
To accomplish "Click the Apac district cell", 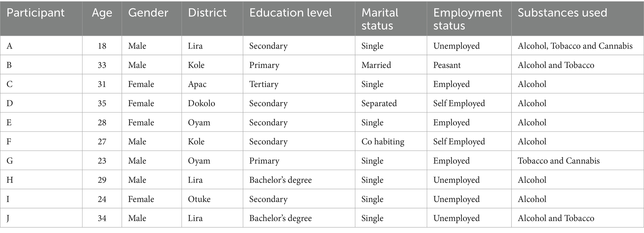I will (197, 84).
